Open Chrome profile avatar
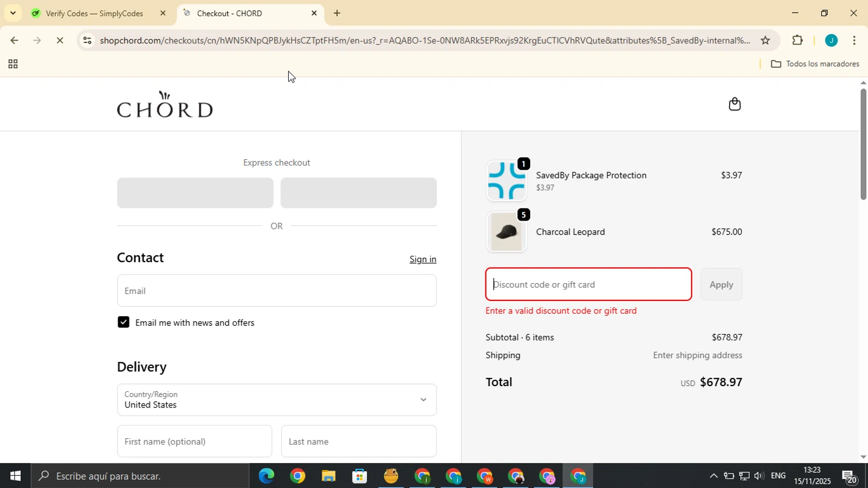 tap(831, 41)
